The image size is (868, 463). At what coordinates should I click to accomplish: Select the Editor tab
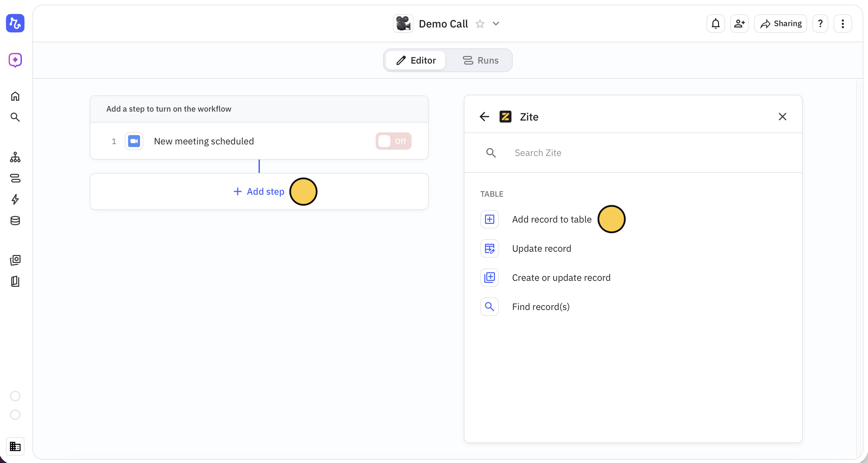click(x=416, y=60)
